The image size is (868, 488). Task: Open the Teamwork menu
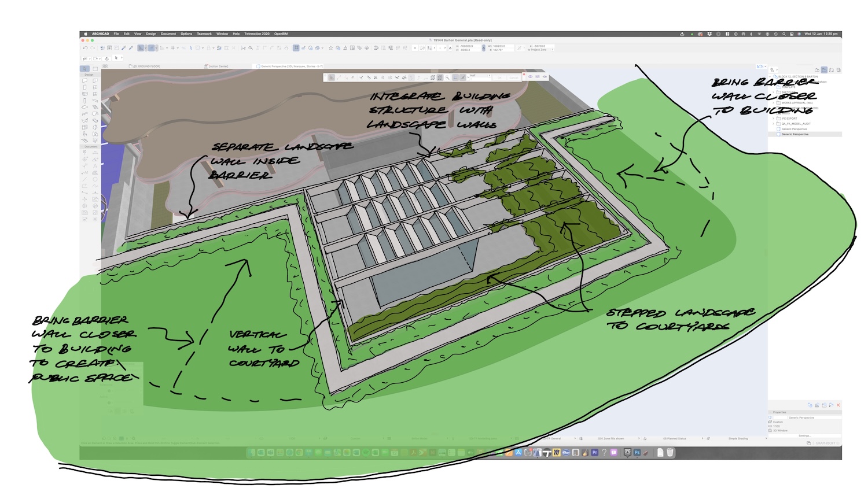click(x=204, y=34)
